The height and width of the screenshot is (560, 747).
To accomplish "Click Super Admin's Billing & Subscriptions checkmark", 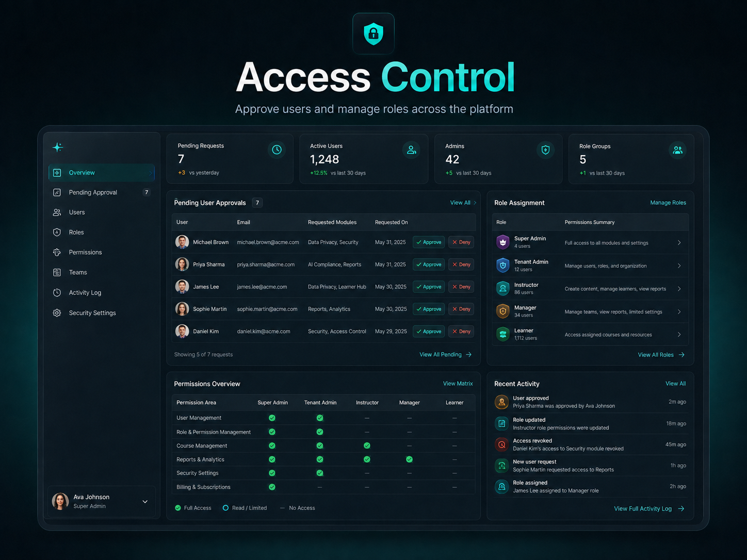I will 272,487.
